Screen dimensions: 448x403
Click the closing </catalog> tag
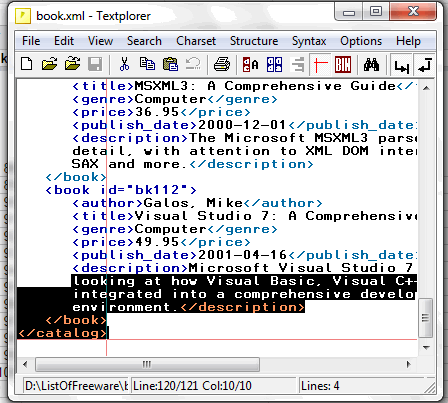(63, 333)
